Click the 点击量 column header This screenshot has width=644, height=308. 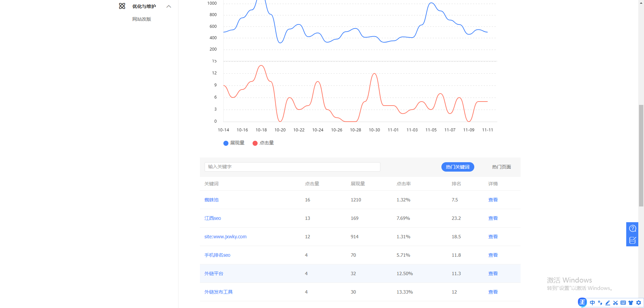pyautogui.click(x=312, y=184)
